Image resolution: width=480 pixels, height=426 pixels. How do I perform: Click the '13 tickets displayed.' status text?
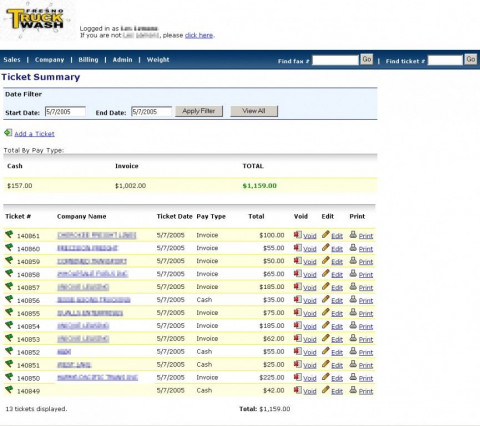point(36,409)
